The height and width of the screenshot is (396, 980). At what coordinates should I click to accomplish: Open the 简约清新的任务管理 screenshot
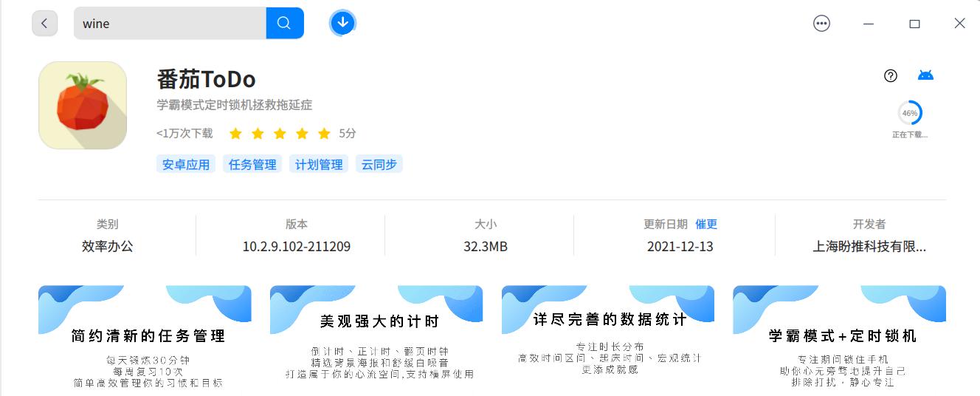click(x=145, y=340)
